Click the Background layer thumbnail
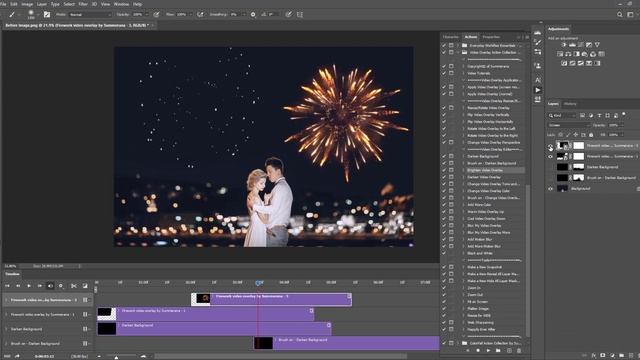The image size is (640, 360). [562, 189]
